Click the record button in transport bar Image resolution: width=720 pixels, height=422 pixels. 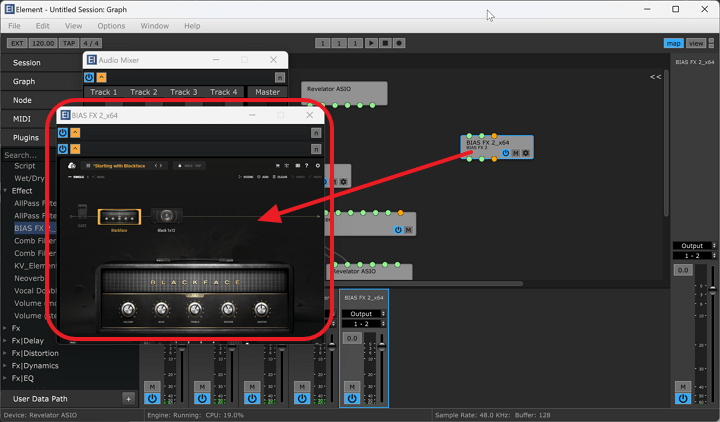pyautogui.click(x=399, y=43)
